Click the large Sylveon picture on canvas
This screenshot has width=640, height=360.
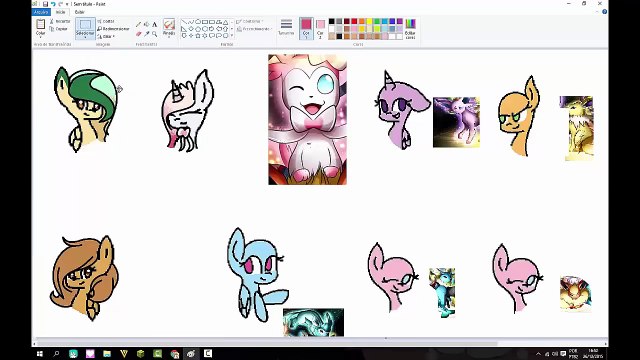point(307,120)
